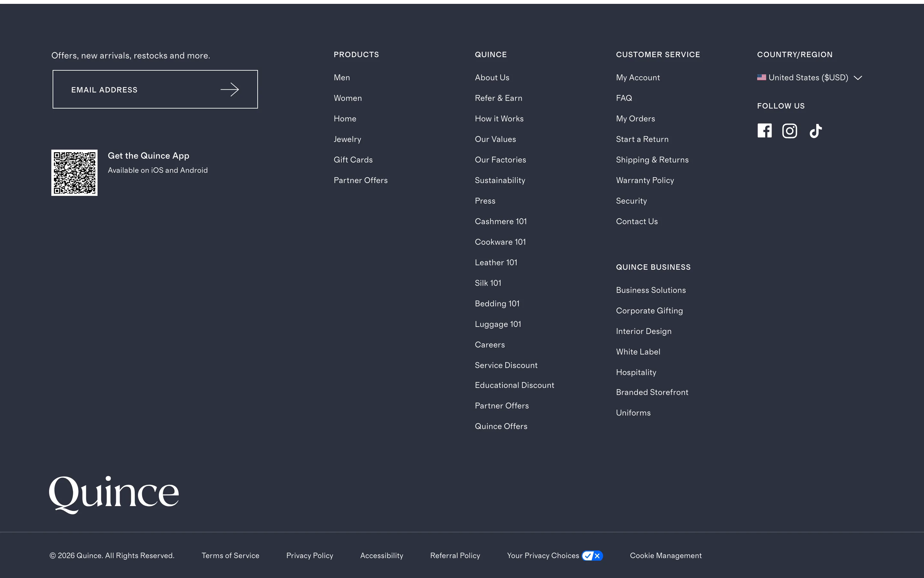This screenshot has height=578, width=924.
Task: Select Start a Return
Action: point(642,140)
